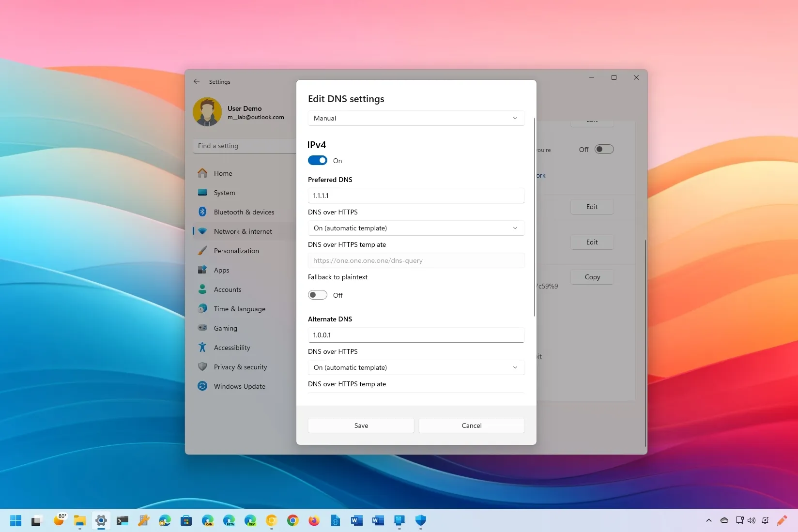Go back using the Settings back arrow
This screenshot has height=532, width=798.
(x=197, y=81)
